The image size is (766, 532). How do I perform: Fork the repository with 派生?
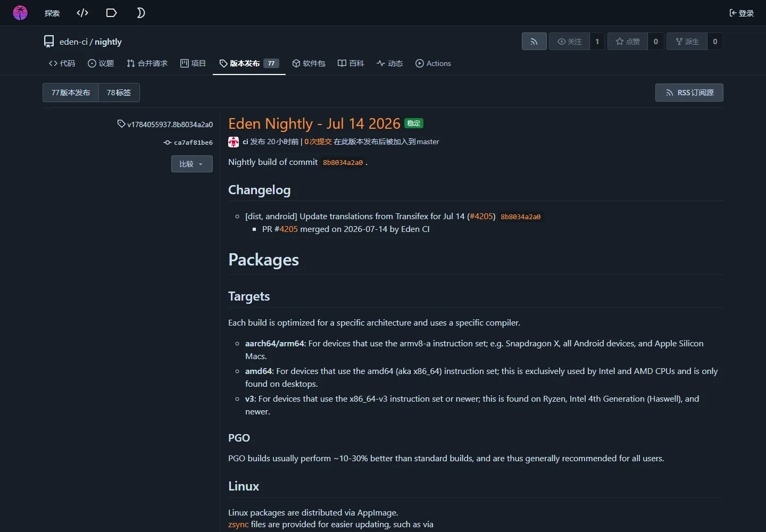pos(687,41)
